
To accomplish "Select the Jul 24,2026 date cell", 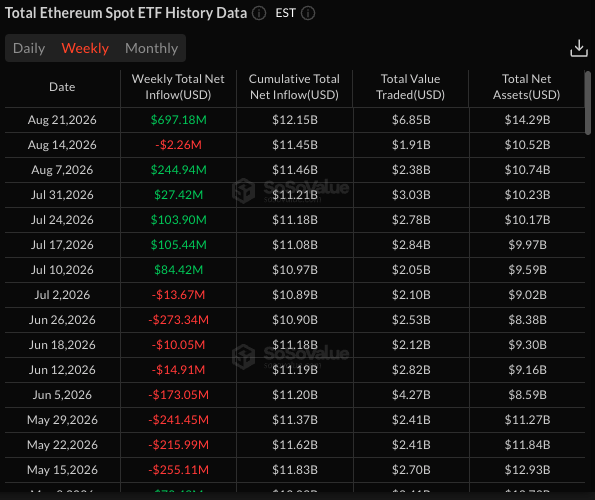I will coord(62,220).
